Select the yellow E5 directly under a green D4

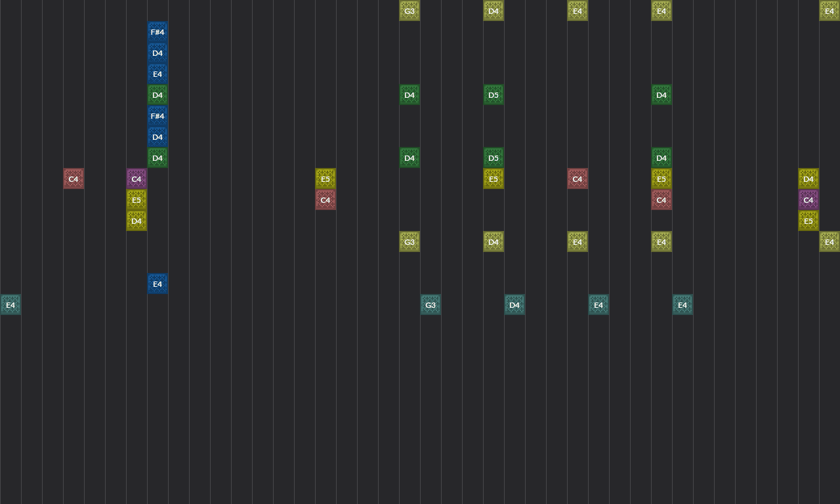click(x=661, y=178)
